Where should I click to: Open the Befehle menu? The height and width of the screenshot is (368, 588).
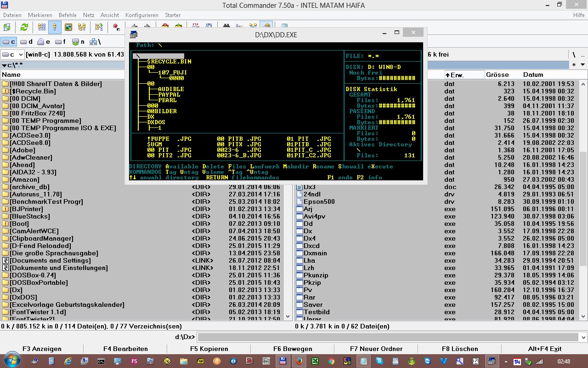point(68,15)
